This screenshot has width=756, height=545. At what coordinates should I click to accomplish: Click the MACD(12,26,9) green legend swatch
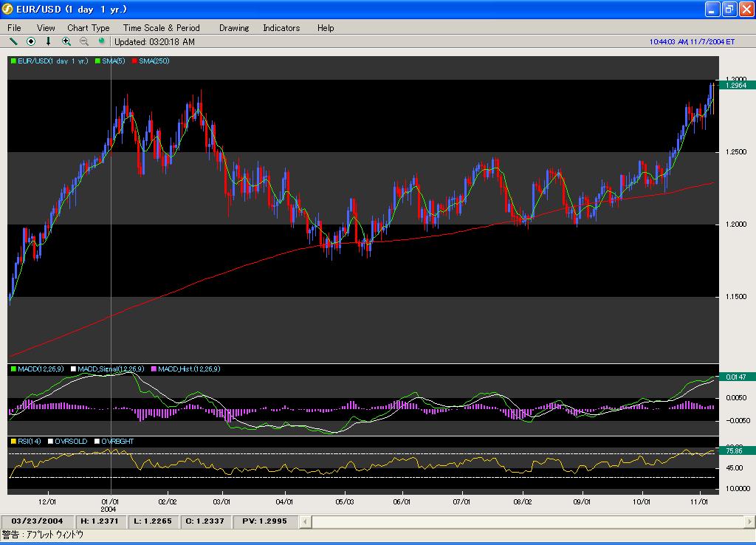pos(13,369)
